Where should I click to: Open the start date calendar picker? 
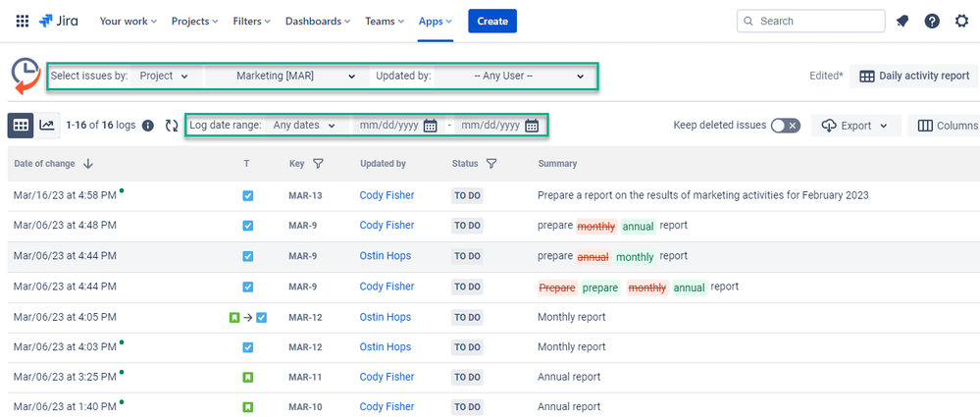430,126
